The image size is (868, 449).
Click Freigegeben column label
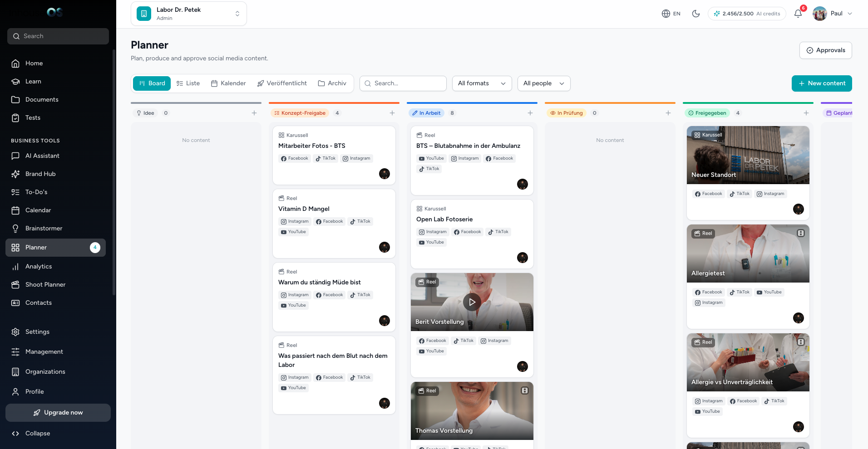coord(707,113)
